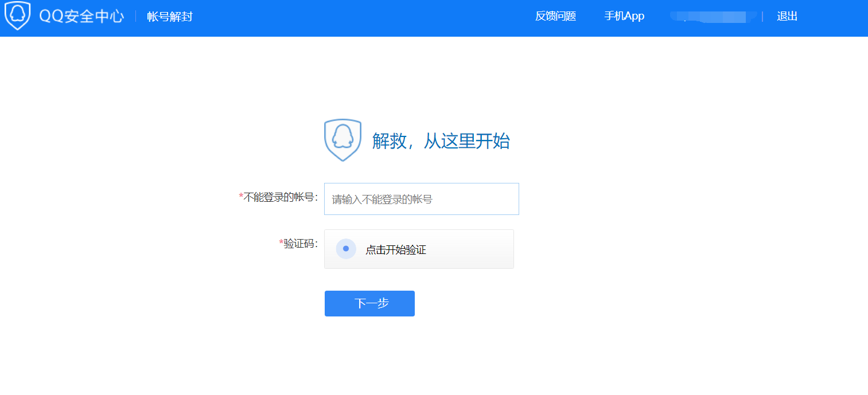The width and height of the screenshot is (868, 395).
Task: Click the blue circle in the verification area
Action: pos(346,249)
